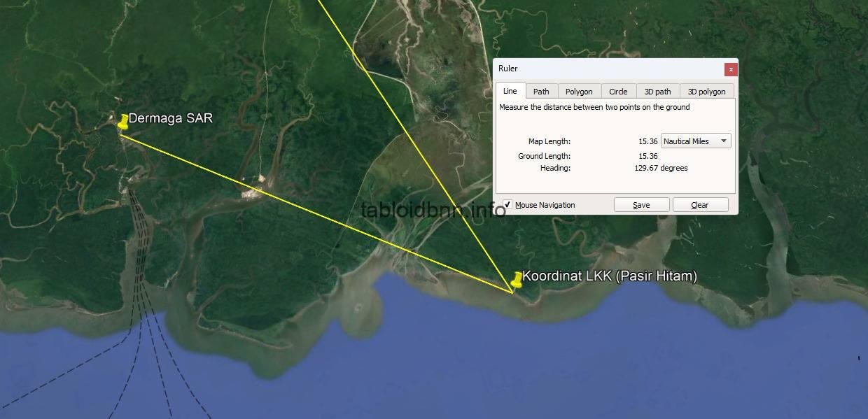868x419 pixels.
Task: Click the Heading value 129.67 degrees
Action: pyautogui.click(x=661, y=168)
